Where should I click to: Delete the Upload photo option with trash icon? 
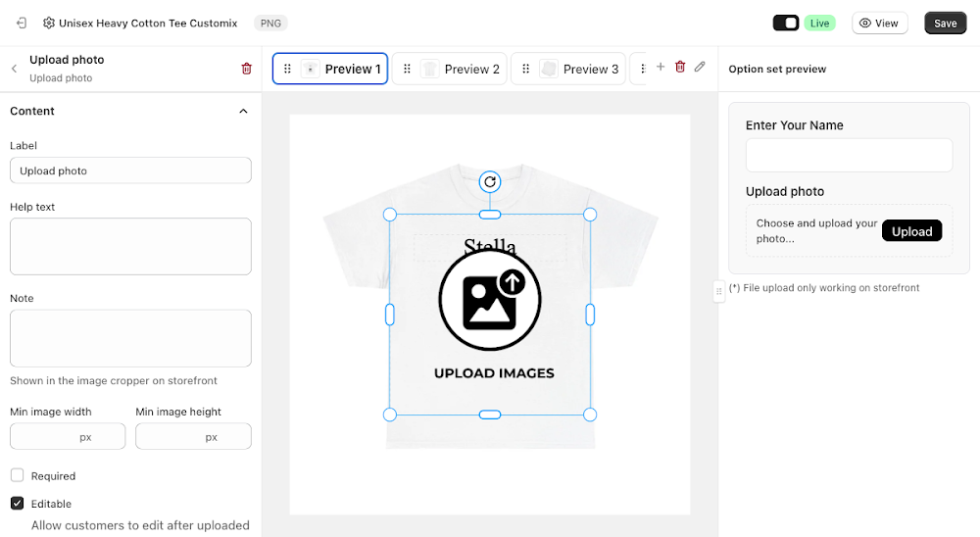246,69
